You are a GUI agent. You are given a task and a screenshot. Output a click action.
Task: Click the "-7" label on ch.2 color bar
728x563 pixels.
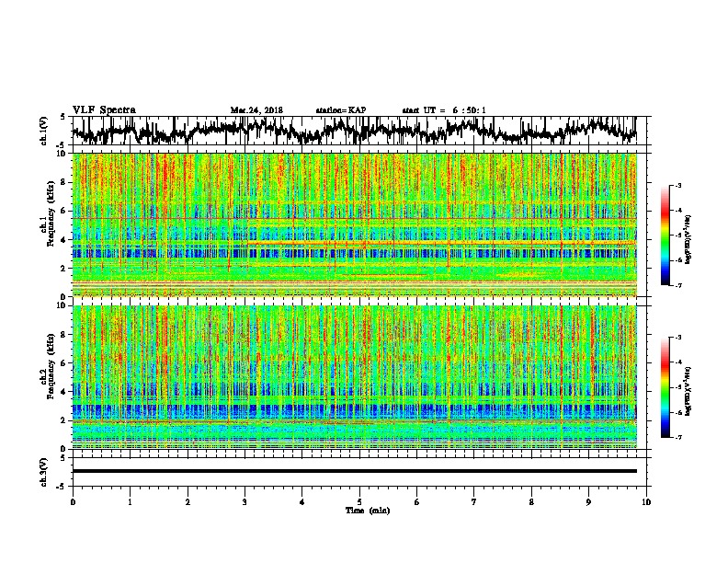[x=678, y=437]
